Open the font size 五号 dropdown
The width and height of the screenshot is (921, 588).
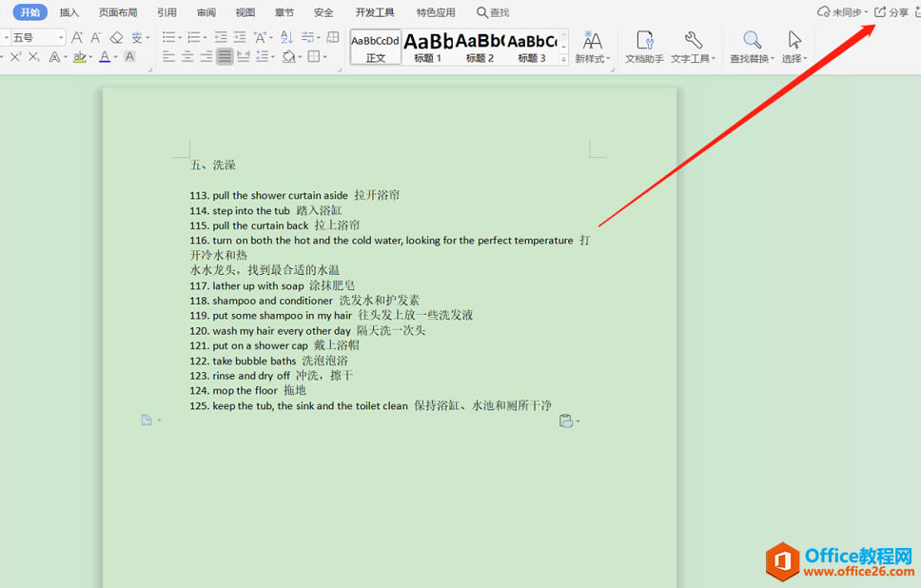click(x=61, y=38)
